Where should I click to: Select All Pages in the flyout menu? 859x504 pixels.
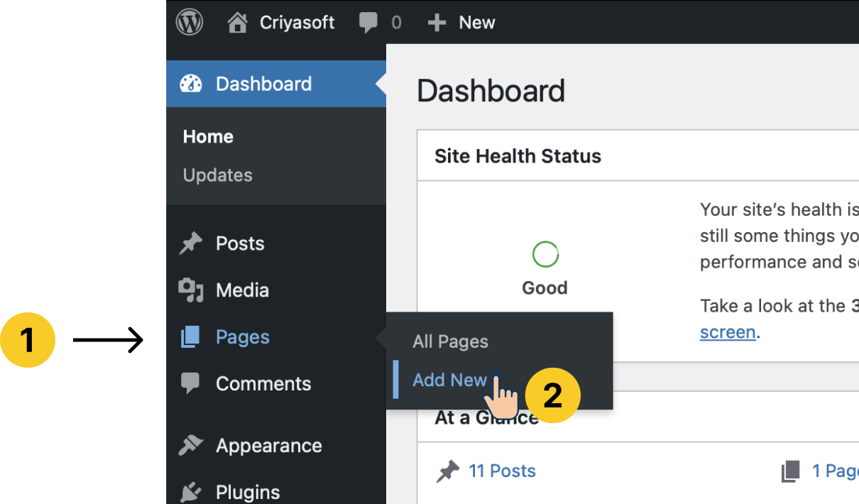450,341
